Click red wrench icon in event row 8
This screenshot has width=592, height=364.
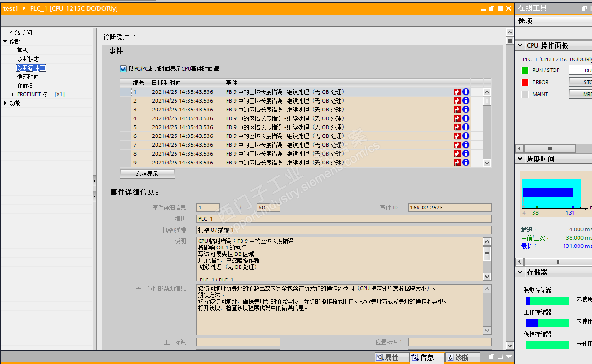pos(457,154)
